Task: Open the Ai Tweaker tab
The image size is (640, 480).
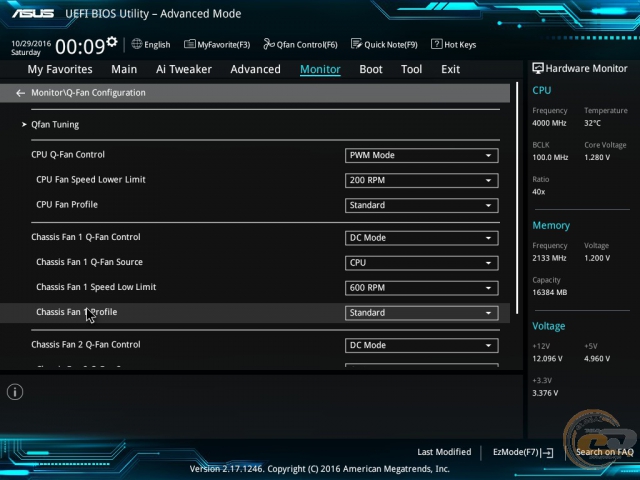Action: pos(184,69)
